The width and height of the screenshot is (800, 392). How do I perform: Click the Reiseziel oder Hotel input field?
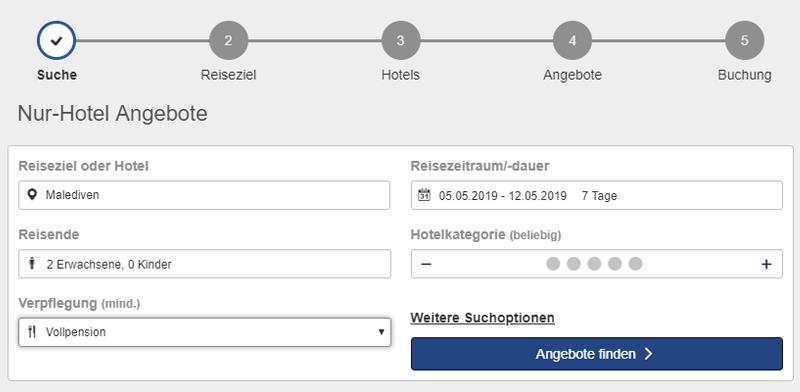pyautogui.click(x=204, y=195)
